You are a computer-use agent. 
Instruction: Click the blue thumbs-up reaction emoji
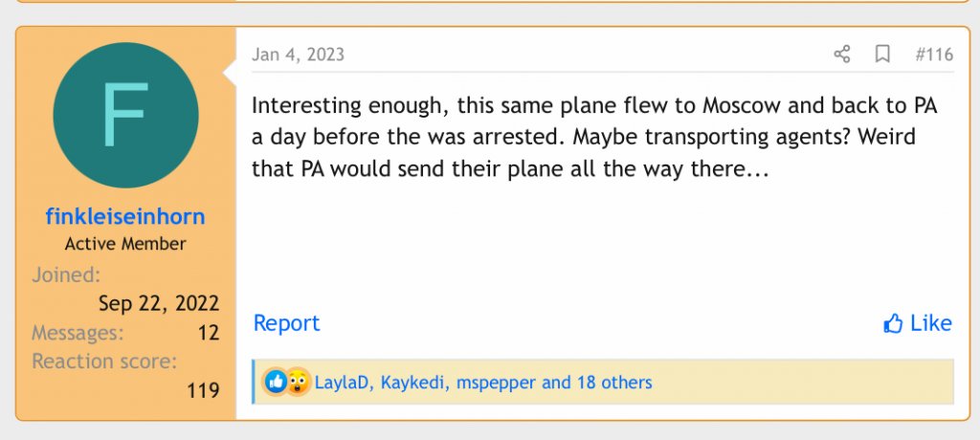(x=276, y=383)
